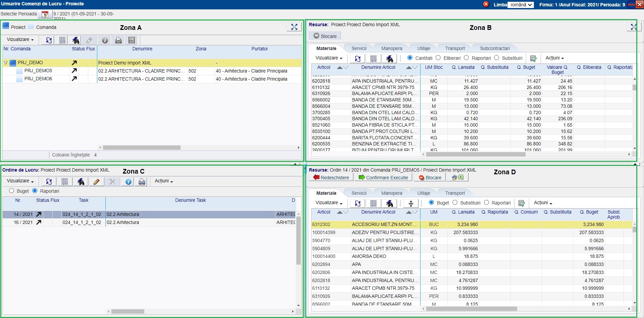Select Raportari radio in project Resurse panel
644x318 pixels.
pyautogui.click(x=466, y=58)
